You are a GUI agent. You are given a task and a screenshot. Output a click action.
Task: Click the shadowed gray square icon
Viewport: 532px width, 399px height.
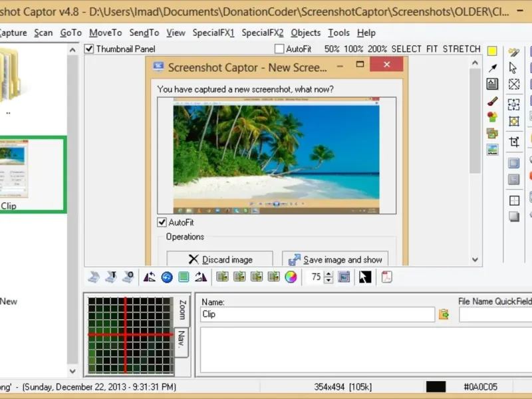(x=513, y=217)
